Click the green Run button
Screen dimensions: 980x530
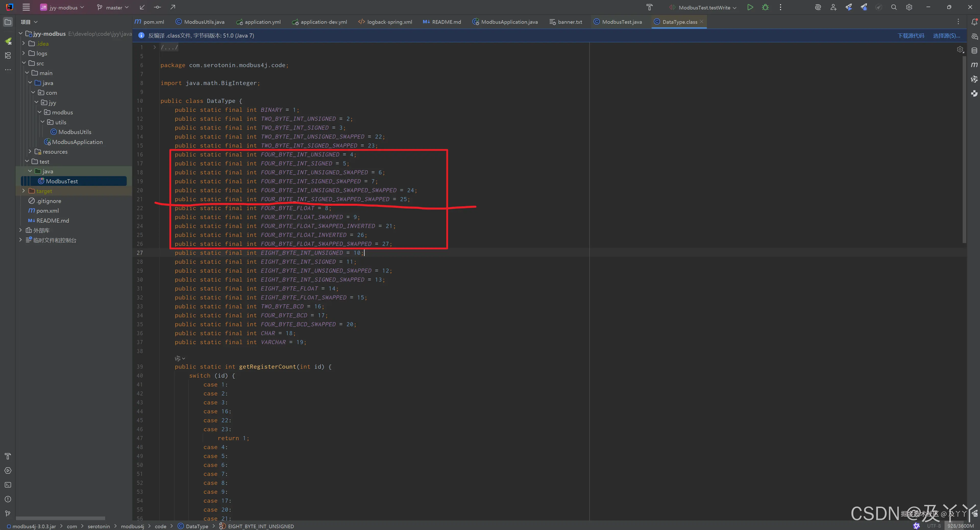pyautogui.click(x=750, y=7)
